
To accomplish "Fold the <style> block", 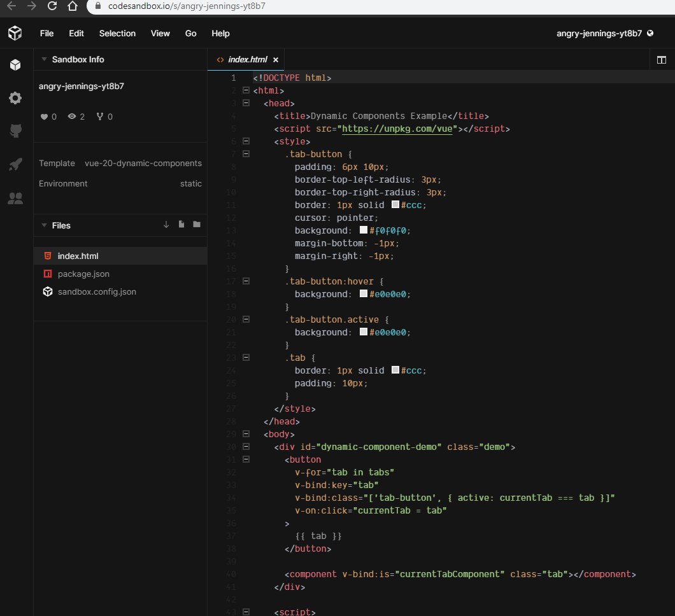I will pyautogui.click(x=246, y=141).
